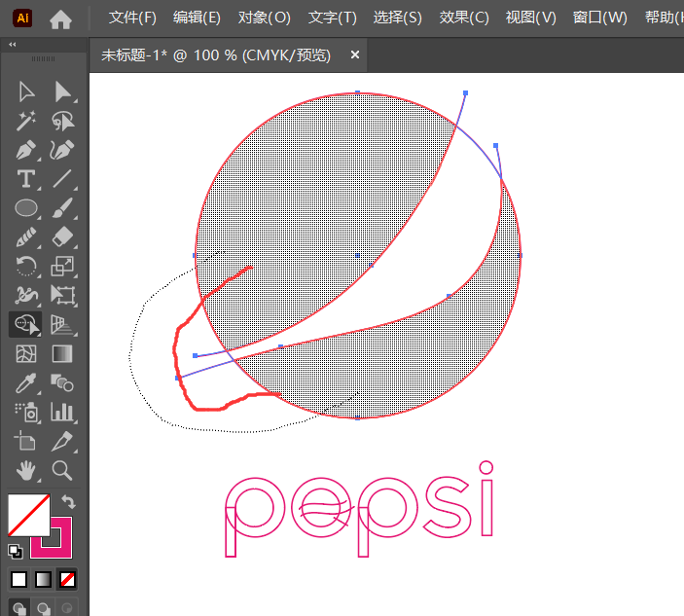Activate the Eraser tool
This screenshot has height=616, width=684.
coord(63,236)
